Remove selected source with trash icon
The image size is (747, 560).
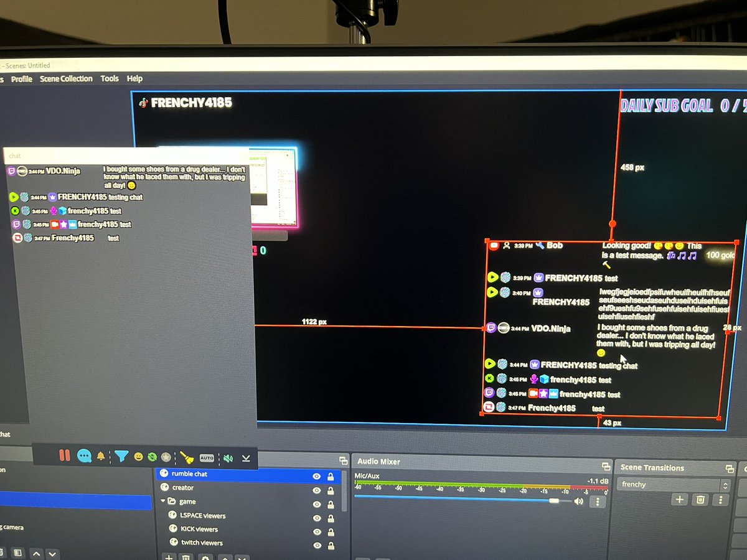pyautogui.click(x=186, y=558)
